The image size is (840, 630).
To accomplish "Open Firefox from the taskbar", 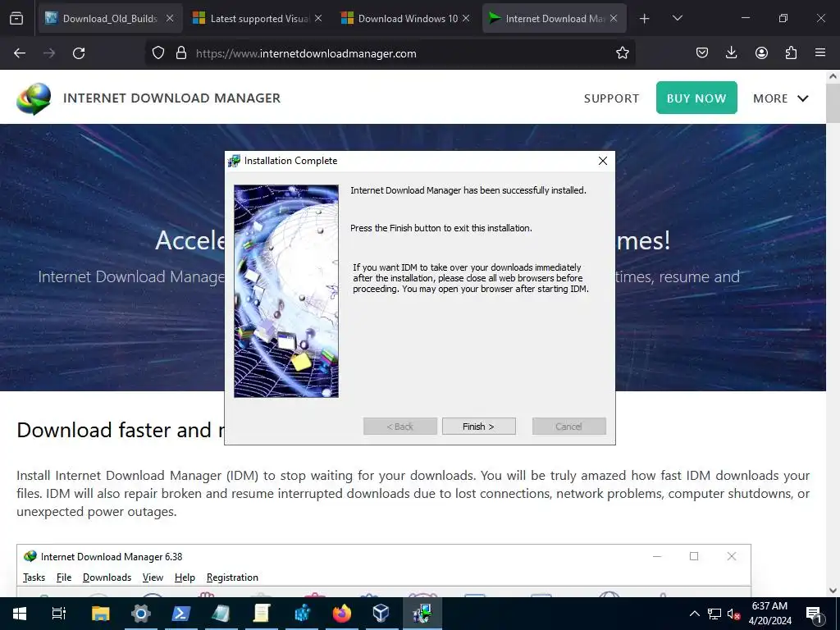I will tap(342, 614).
